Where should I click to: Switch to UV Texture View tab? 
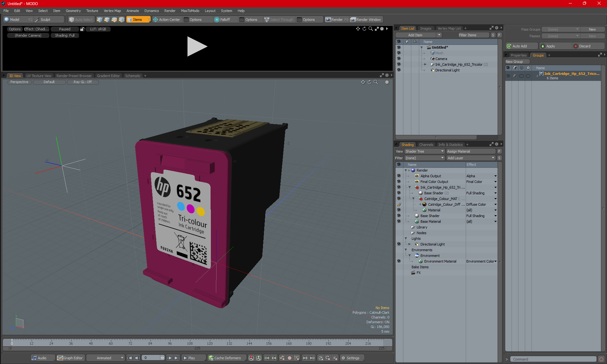click(39, 76)
